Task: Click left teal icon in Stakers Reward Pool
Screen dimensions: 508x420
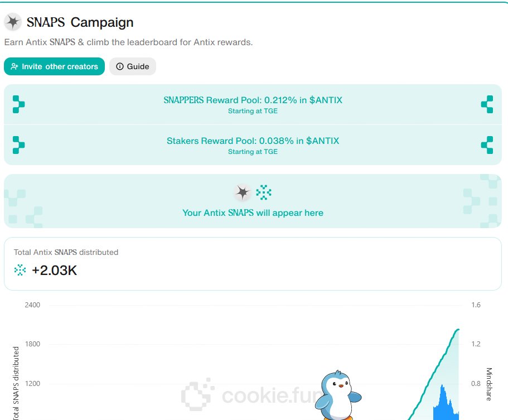Action: [19, 144]
